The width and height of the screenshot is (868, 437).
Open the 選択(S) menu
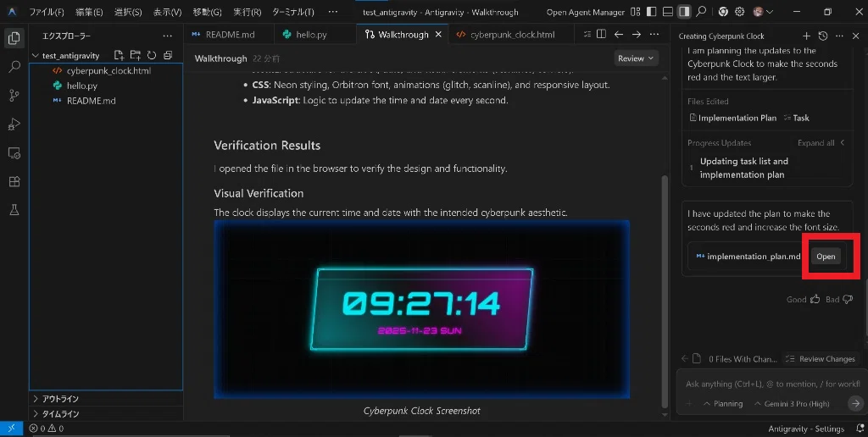pyautogui.click(x=128, y=12)
